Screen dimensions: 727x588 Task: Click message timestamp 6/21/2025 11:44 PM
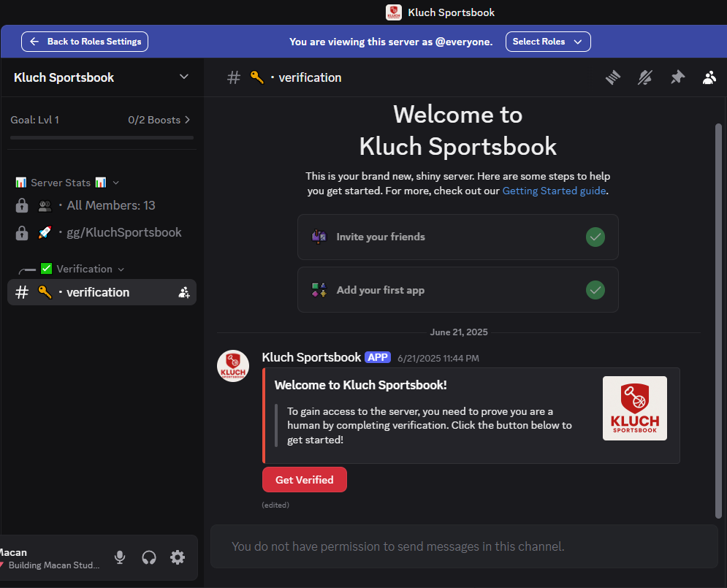(x=438, y=358)
